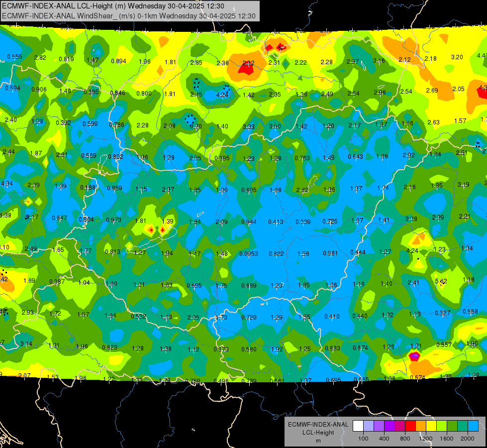Click the wind shear value 0.874
The height and width of the screenshot is (448, 487).
[360, 347]
